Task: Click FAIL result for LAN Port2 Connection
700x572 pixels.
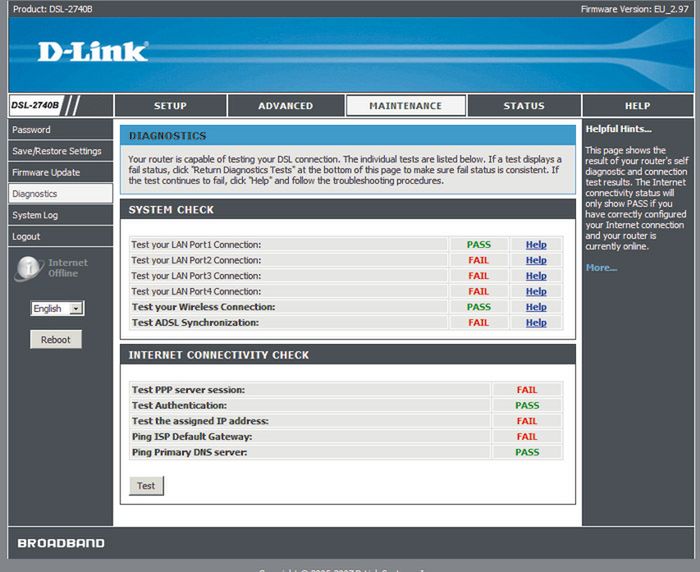Action: point(479,260)
